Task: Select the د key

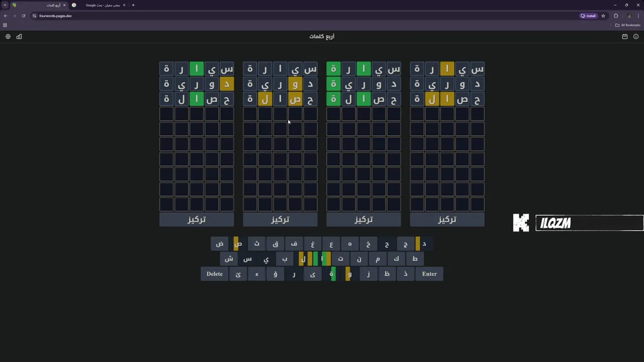Action: coord(424,244)
